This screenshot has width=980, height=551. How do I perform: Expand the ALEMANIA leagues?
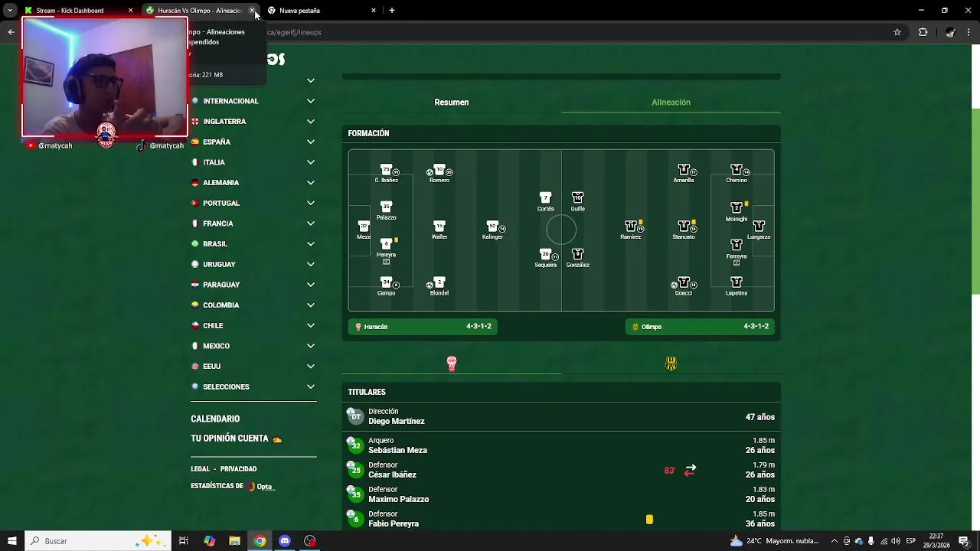[311, 183]
